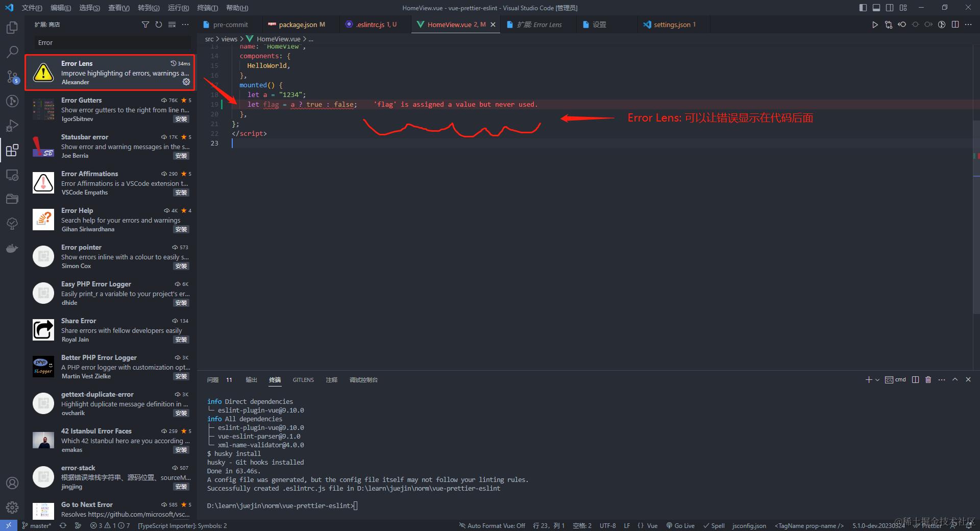Kill the terminal with trash icon
Image resolution: width=980 pixels, height=531 pixels.
(x=928, y=379)
